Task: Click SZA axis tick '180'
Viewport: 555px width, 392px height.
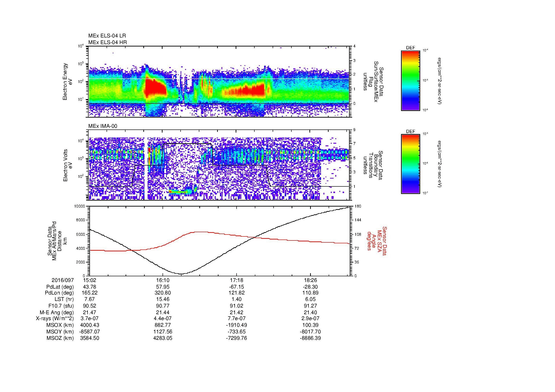Action: pos(358,206)
